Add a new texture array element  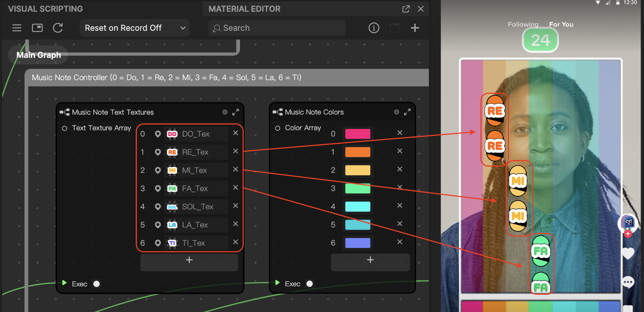[189, 262]
